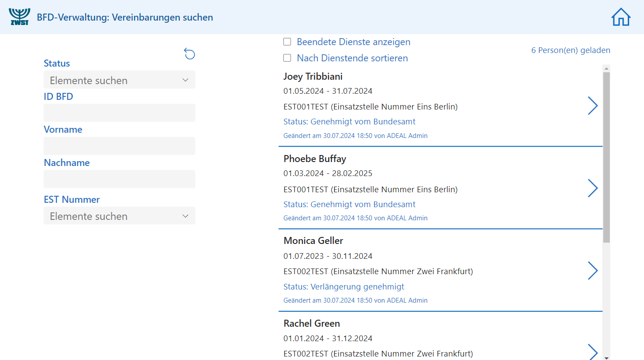
Task: Click the BFD-Verwaltung: Vereinbarungen suchen title
Action: coord(125,18)
